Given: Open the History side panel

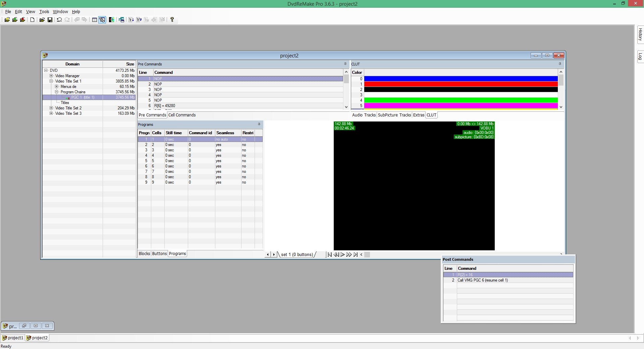Looking at the screenshot, I should [x=640, y=35].
